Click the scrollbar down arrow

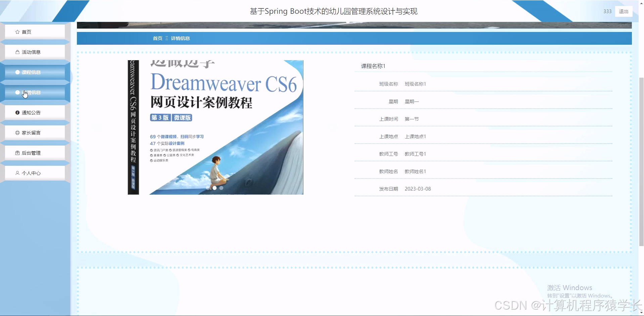[641, 313]
